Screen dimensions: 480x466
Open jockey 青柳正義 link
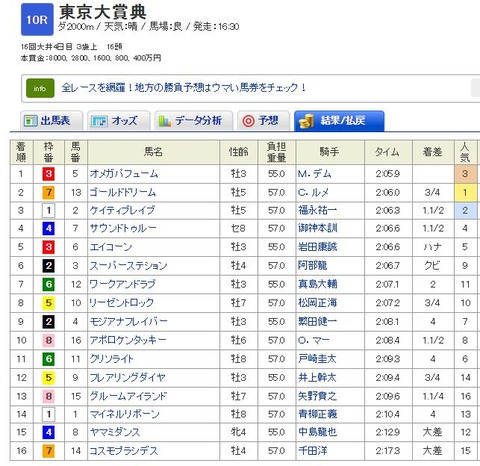[x=317, y=414]
